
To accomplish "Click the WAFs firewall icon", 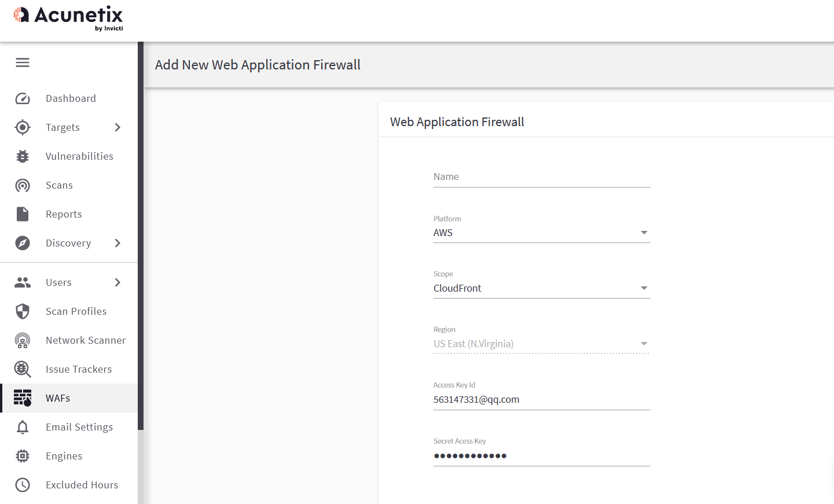I will coord(23,398).
